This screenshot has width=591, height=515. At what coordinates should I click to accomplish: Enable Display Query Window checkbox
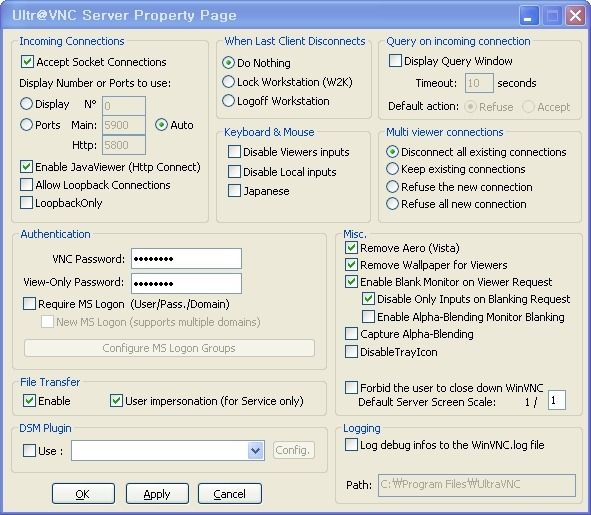(x=395, y=61)
